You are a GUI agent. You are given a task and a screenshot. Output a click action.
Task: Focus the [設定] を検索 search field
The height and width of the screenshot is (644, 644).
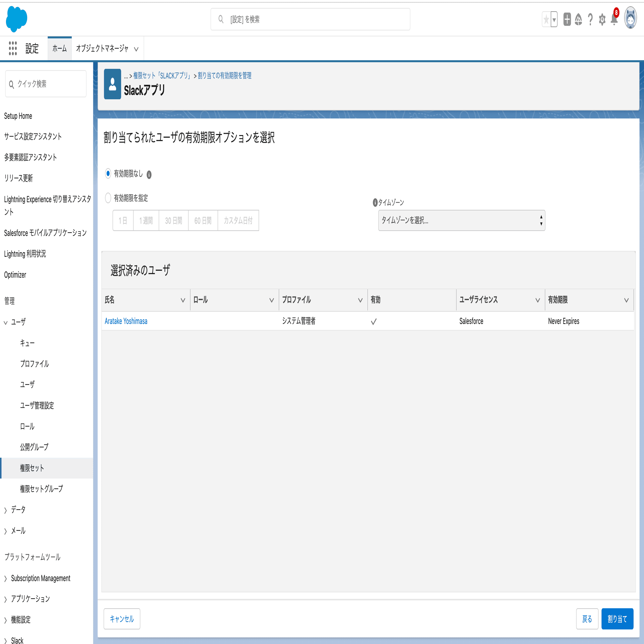pos(310,19)
